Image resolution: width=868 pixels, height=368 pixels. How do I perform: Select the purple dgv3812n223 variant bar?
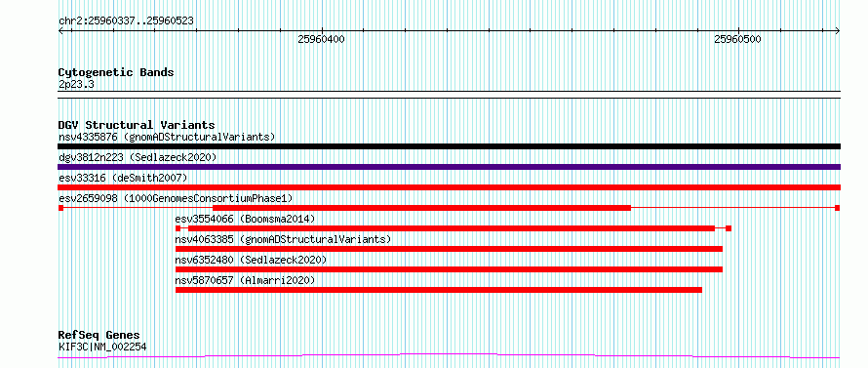coord(449,167)
